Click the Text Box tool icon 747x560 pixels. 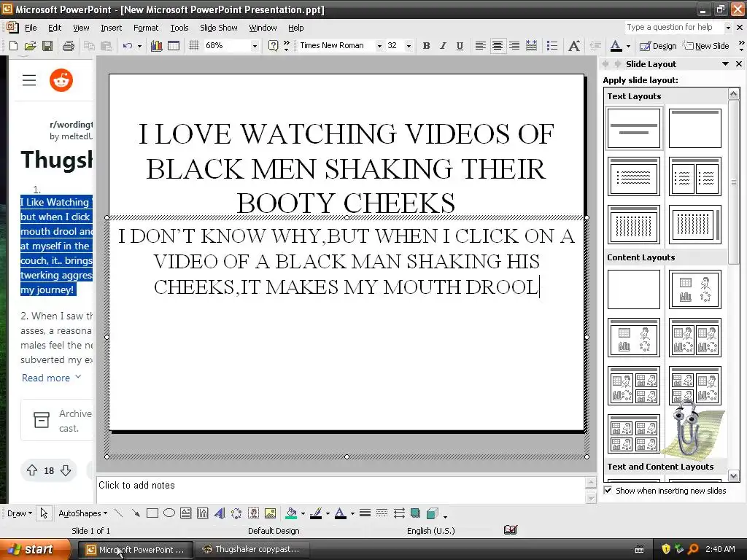tap(186, 513)
